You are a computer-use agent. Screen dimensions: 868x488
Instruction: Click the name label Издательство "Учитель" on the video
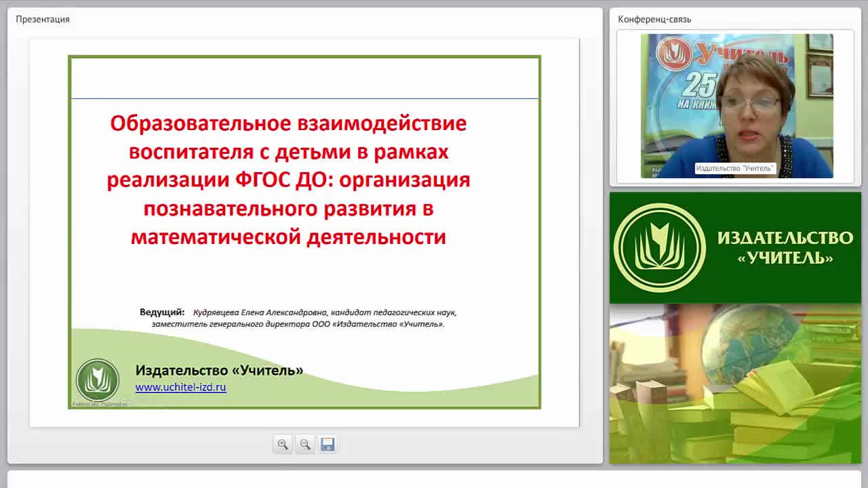pyautogui.click(x=735, y=168)
